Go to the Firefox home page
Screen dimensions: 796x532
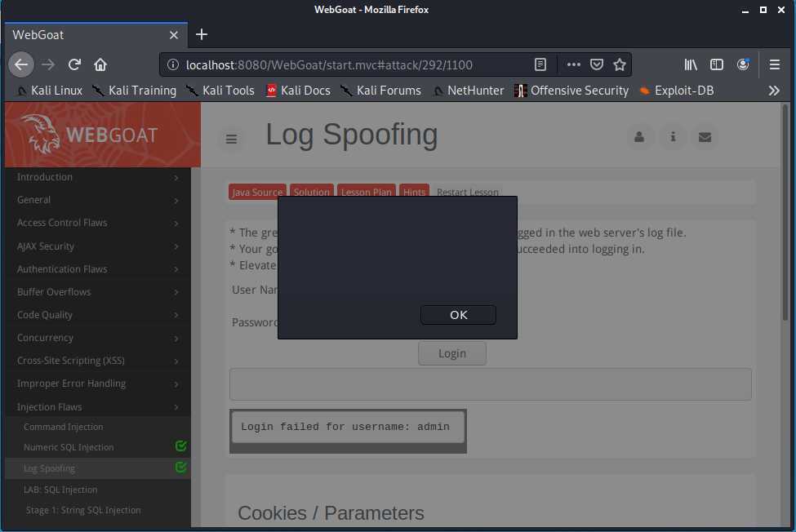100,65
